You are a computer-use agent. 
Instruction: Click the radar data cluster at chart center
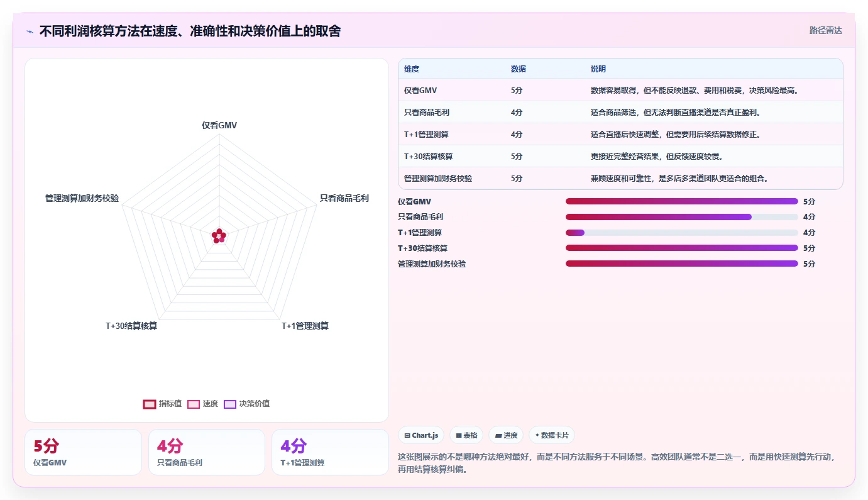tap(219, 236)
